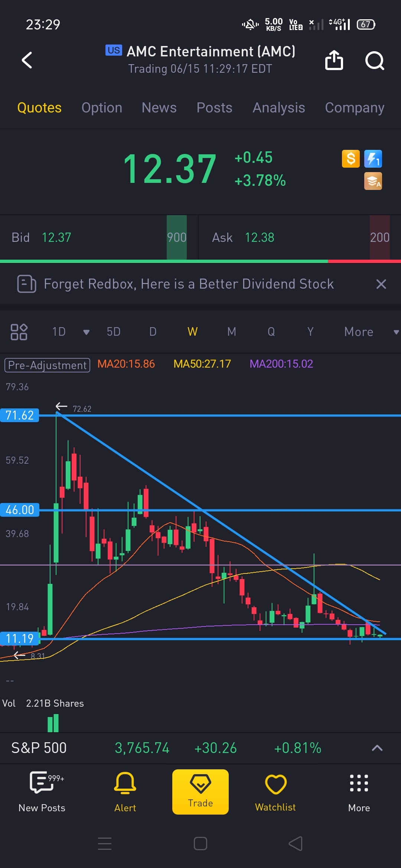
Task: Open the 1D timeframe dropdown arrow
Action: (87, 332)
